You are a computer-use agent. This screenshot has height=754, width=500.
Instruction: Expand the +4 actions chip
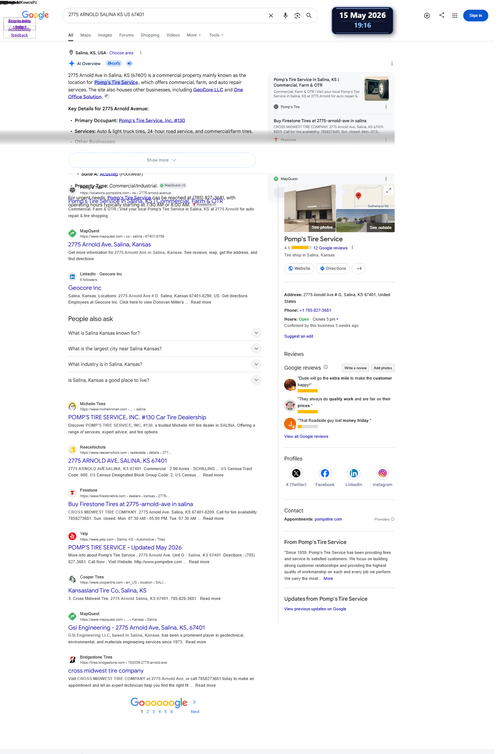pyautogui.click(x=359, y=268)
